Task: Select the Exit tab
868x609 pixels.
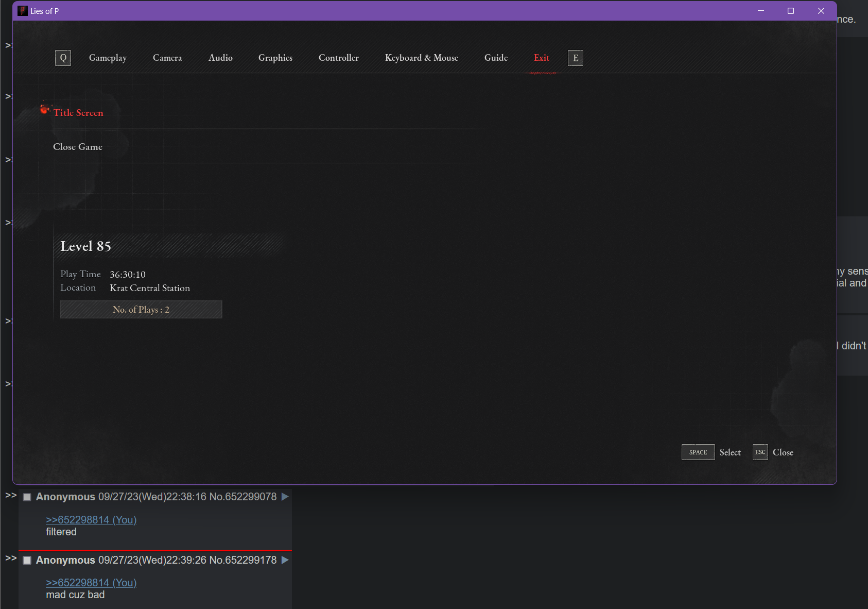Action: pos(542,58)
